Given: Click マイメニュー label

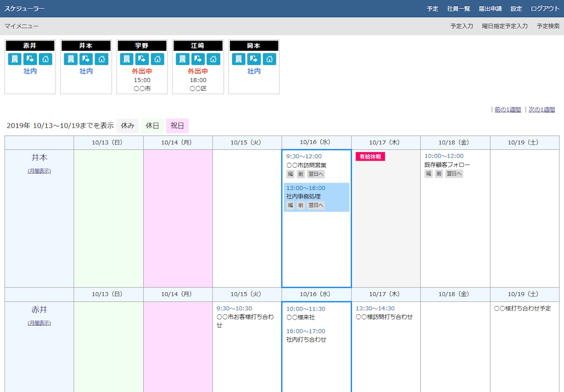Looking at the screenshot, I should tap(22, 26).
